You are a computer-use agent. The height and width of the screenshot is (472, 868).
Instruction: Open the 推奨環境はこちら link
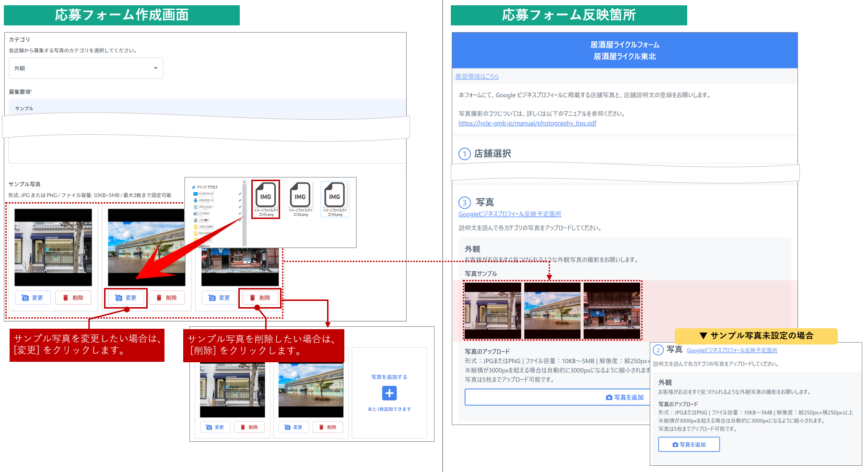[x=477, y=76]
